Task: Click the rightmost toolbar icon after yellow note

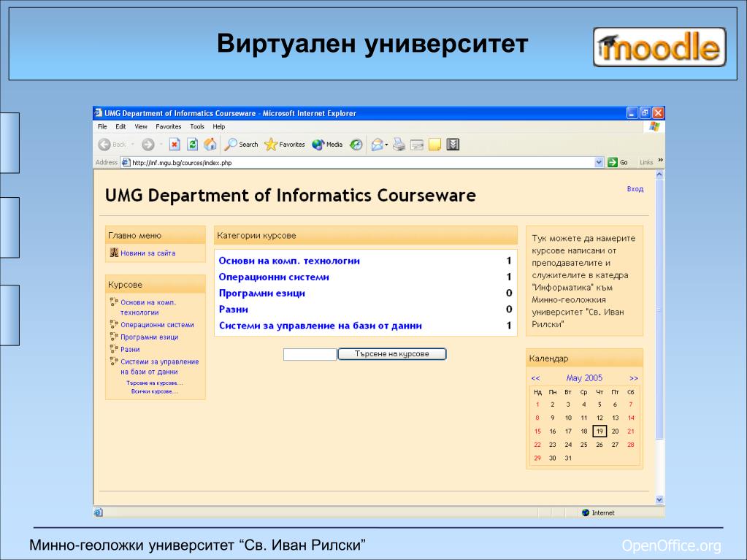Action: pyautogui.click(x=453, y=145)
